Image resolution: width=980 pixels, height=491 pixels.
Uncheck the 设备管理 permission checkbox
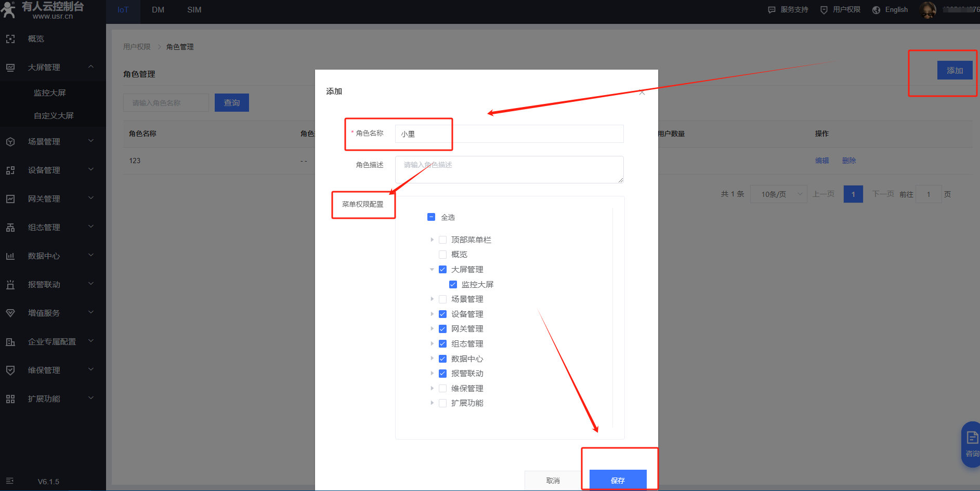pos(442,314)
